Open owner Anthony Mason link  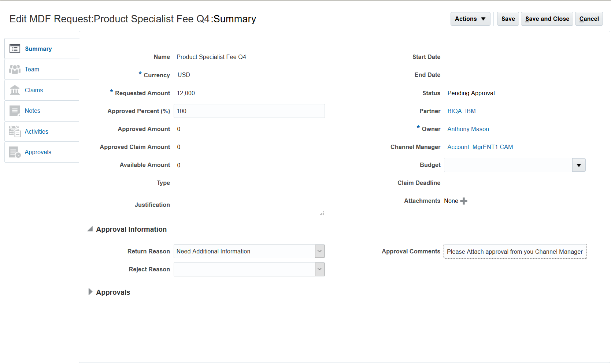pos(468,129)
